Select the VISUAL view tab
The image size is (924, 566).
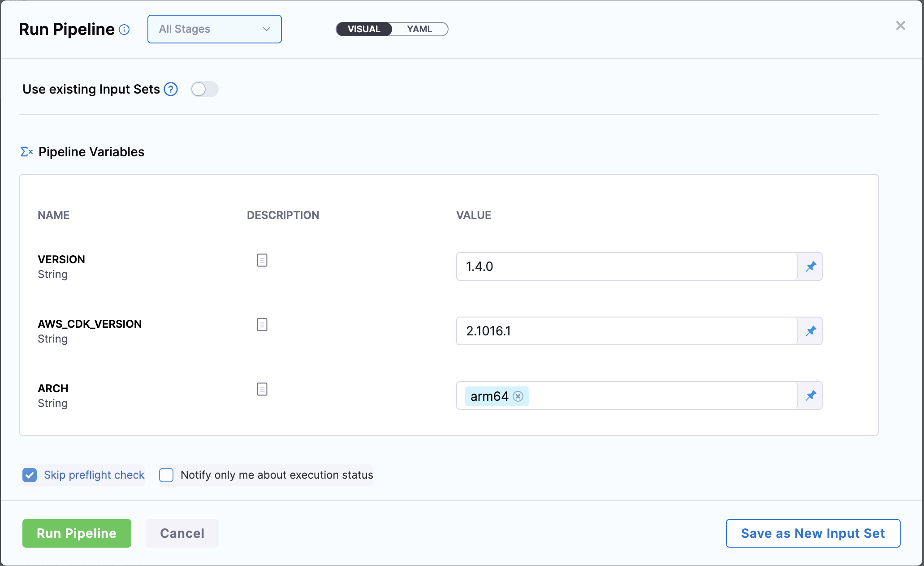pyautogui.click(x=364, y=29)
